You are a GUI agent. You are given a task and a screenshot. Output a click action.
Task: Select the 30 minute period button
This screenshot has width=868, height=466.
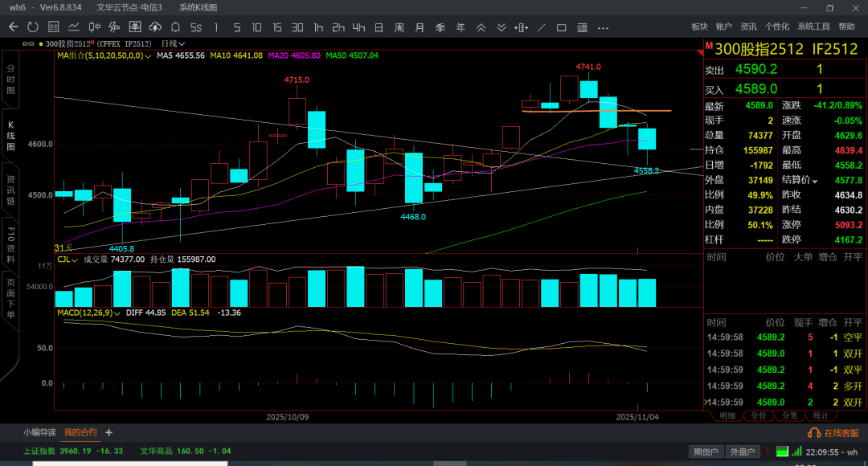tap(297, 27)
